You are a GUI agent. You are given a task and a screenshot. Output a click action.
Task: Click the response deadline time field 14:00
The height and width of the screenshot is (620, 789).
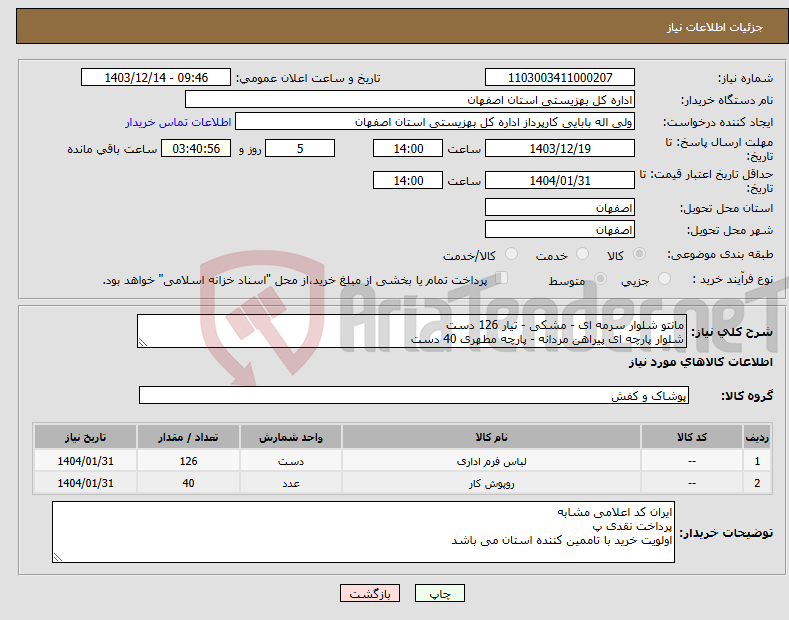coord(408,148)
